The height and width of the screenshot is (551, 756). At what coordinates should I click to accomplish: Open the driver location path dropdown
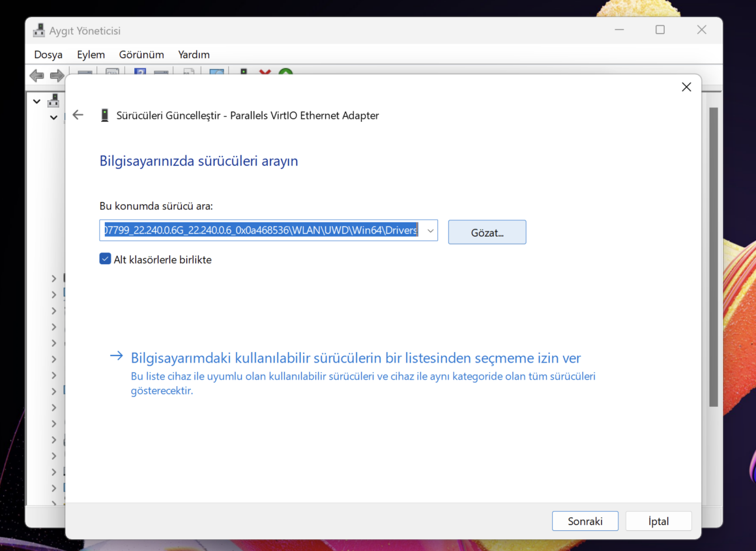(x=431, y=231)
